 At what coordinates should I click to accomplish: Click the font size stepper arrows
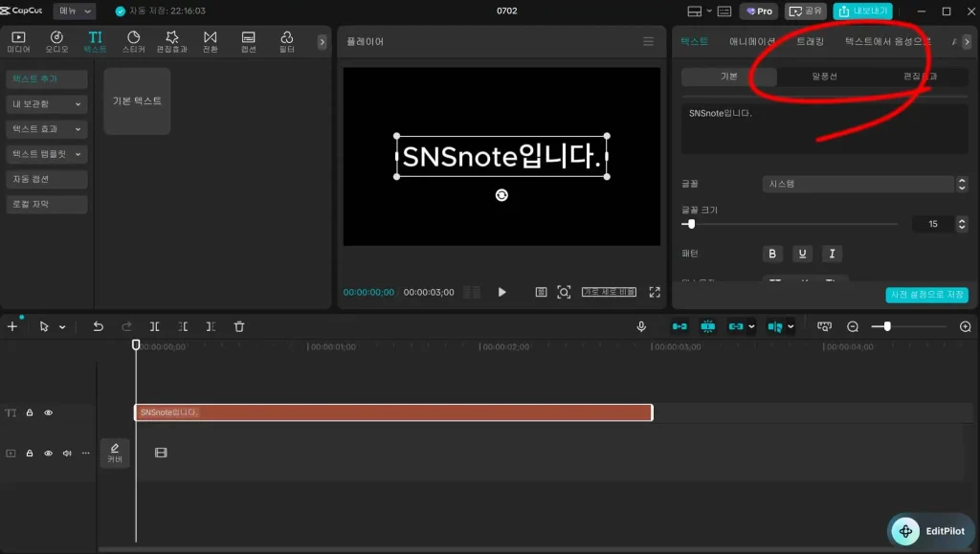click(962, 224)
